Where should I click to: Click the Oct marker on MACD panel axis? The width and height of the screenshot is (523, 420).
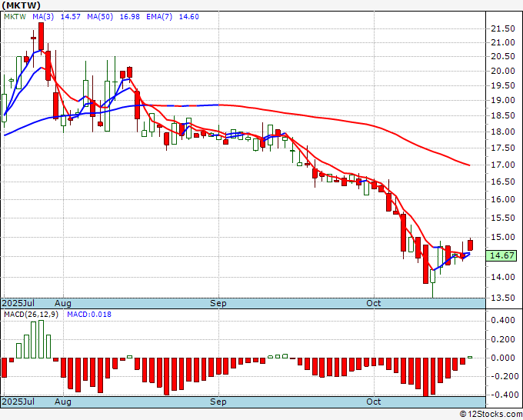pos(374,402)
